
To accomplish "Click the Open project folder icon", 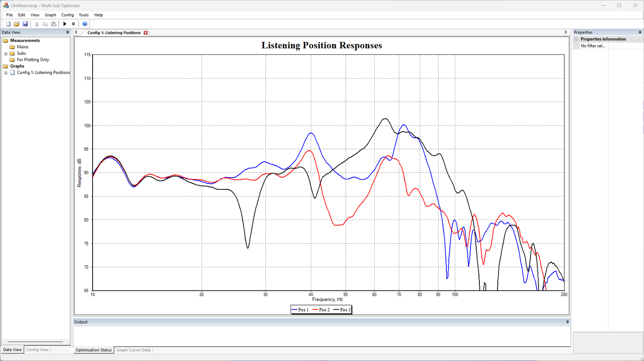I will click(17, 24).
